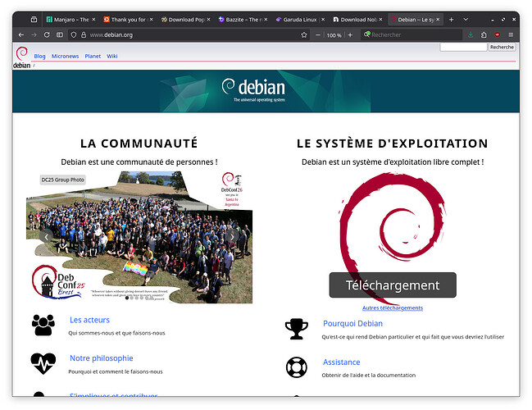Click the heartbeat icon beside Notre philosophie
Image resolution: width=532 pixels, height=410 pixels.
pos(43,362)
